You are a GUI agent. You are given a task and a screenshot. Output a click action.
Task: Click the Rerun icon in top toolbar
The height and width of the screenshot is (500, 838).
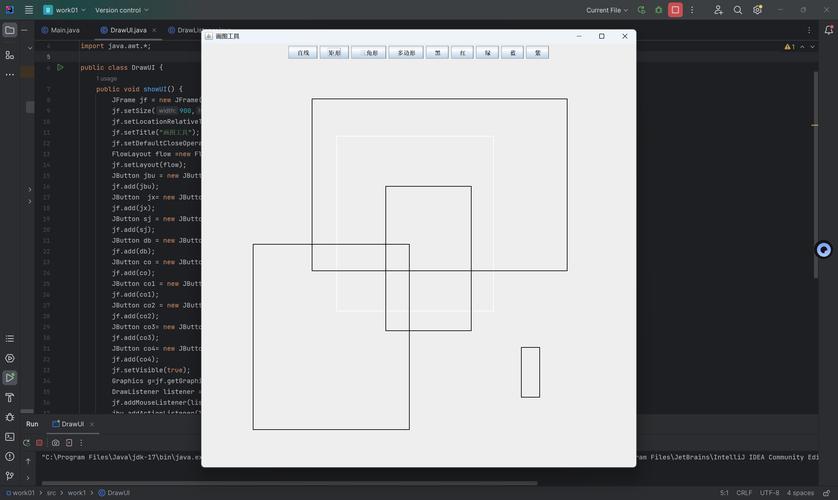(x=641, y=10)
